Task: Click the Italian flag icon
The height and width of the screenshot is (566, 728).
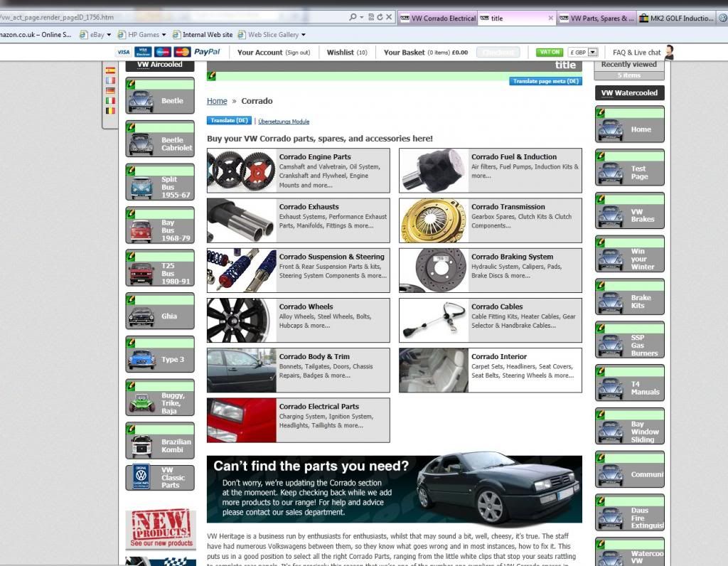Action: pyautogui.click(x=110, y=101)
